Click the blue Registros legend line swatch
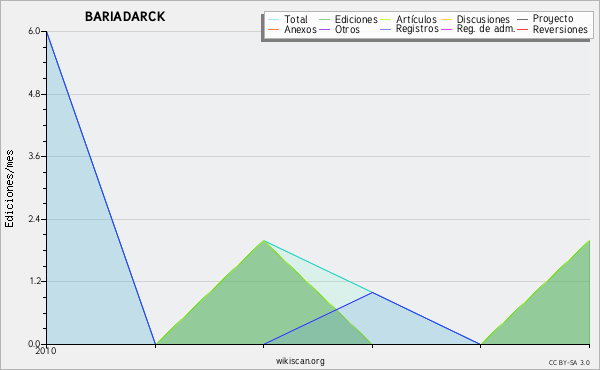Image resolution: width=600 pixels, height=370 pixels. point(386,29)
